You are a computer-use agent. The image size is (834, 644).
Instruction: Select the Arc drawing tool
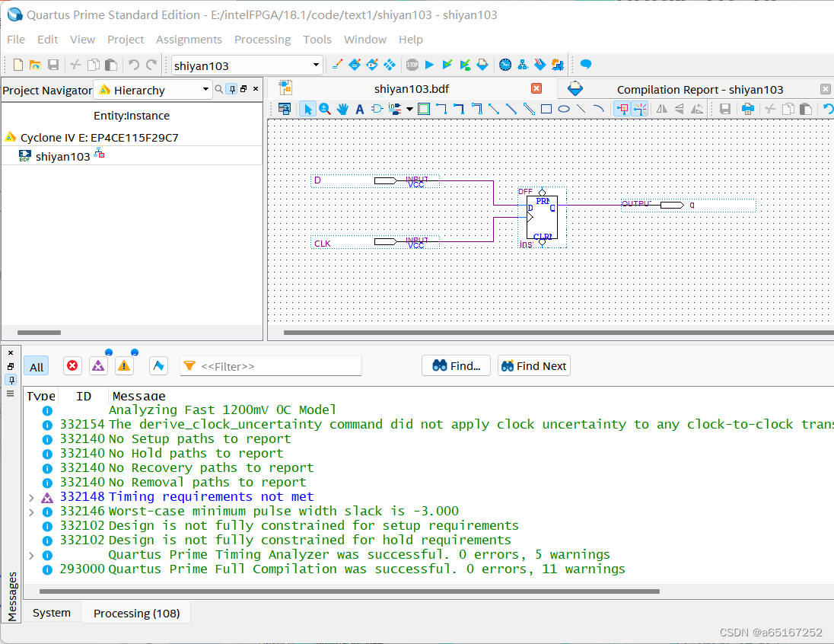pyautogui.click(x=599, y=109)
